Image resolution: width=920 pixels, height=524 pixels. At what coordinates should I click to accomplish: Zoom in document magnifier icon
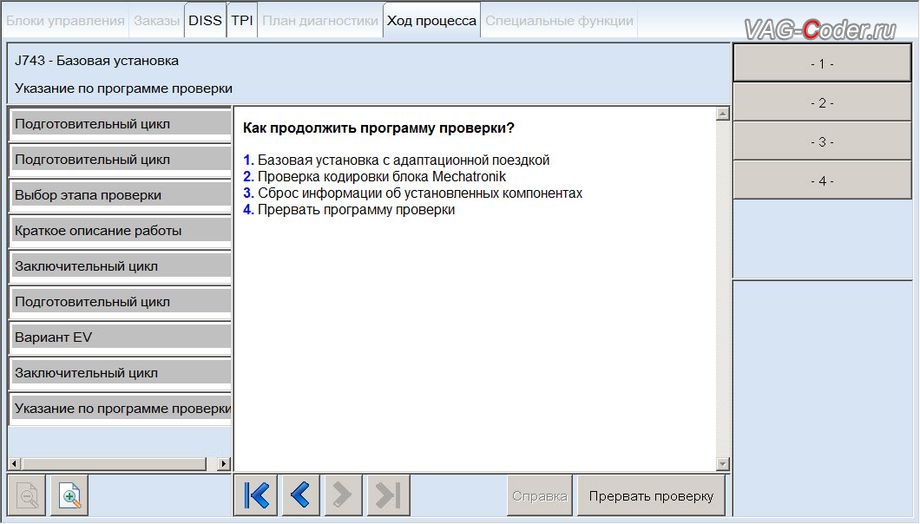pyautogui.click(x=70, y=496)
